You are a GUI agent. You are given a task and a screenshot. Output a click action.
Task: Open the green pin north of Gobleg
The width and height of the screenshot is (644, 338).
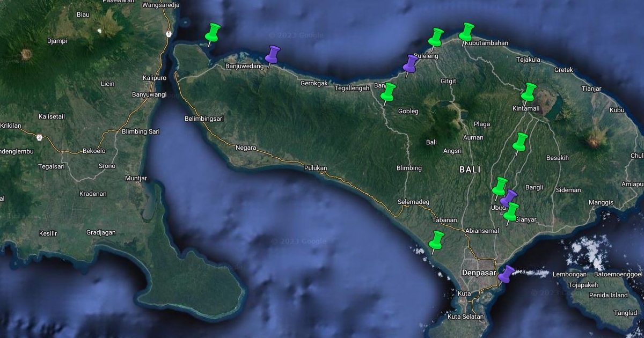click(x=388, y=92)
